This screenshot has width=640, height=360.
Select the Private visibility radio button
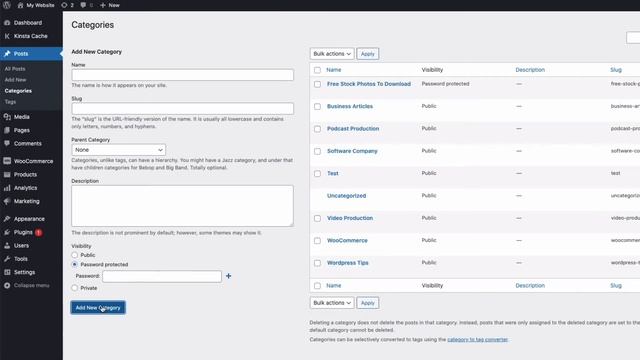(75, 288)
